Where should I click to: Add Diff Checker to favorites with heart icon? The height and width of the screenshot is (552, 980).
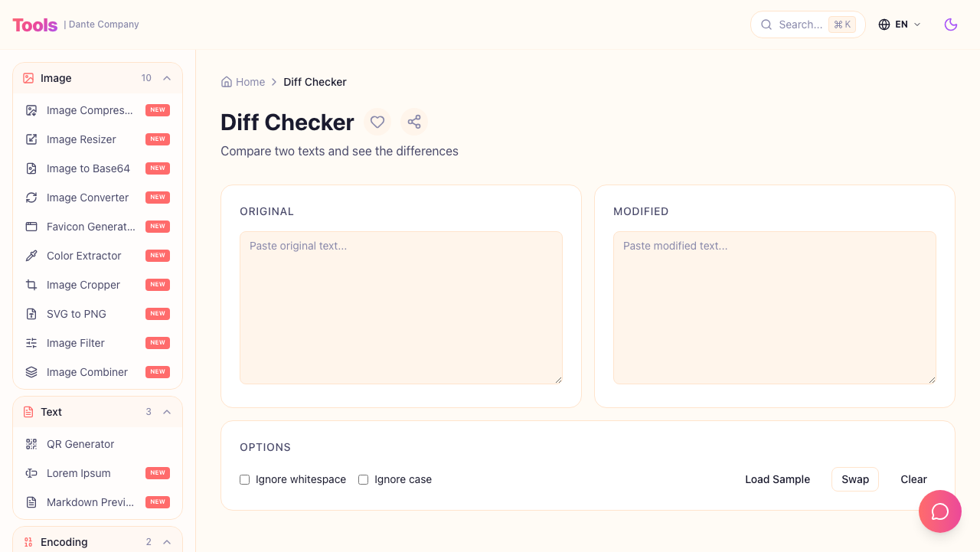pos(377,122)
